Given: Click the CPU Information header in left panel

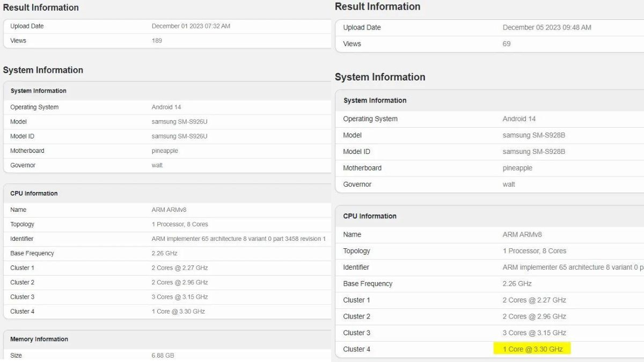Looking at the screenshot, I should [34, 193].
